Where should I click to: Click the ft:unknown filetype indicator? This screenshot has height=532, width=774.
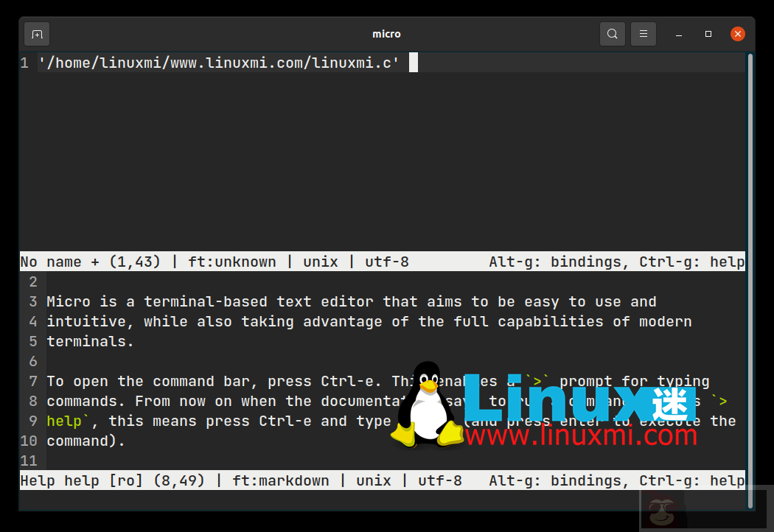tap(232, 261)
